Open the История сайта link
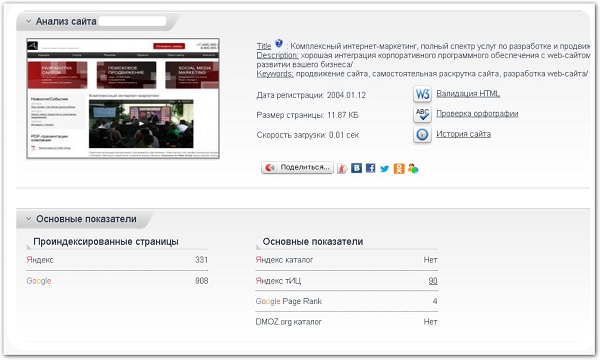600x360 pixels. coord(463,134)
